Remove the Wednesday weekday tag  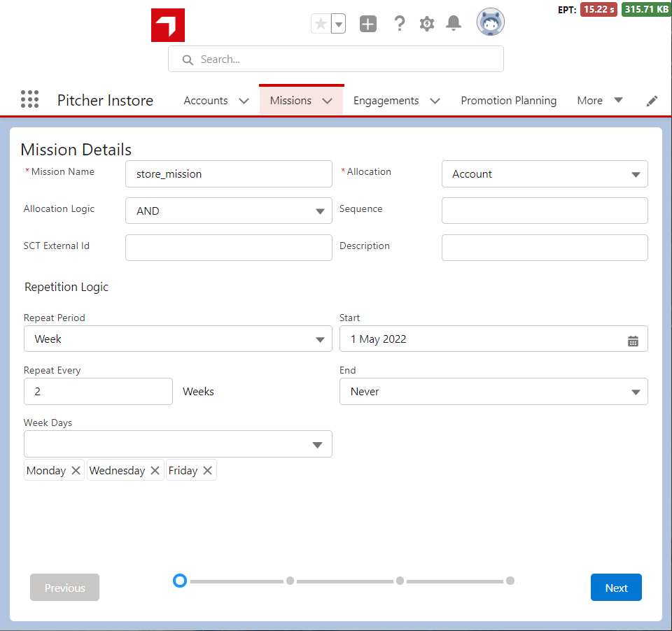155,471
